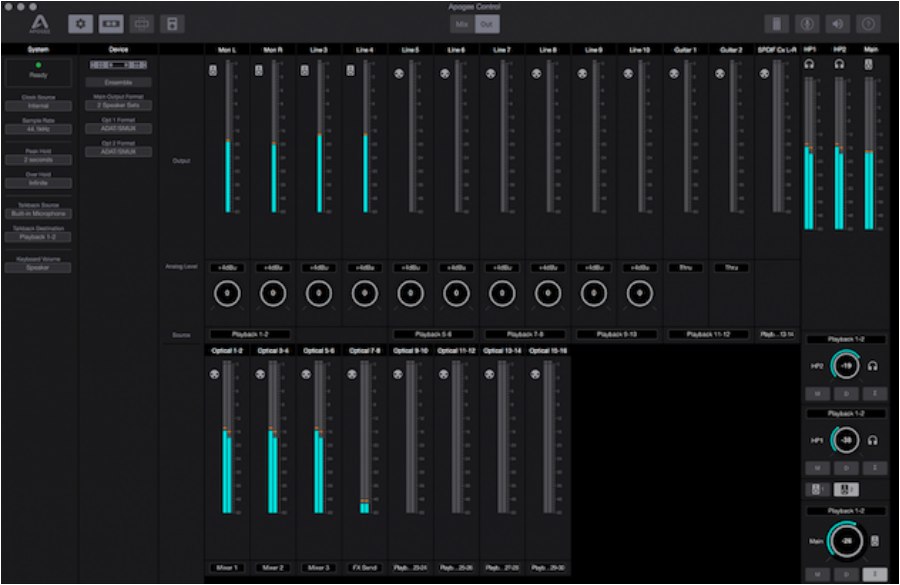Click the XLR connector icon on Line 7
The image size is (900, 585).
(x=490, y=73)
